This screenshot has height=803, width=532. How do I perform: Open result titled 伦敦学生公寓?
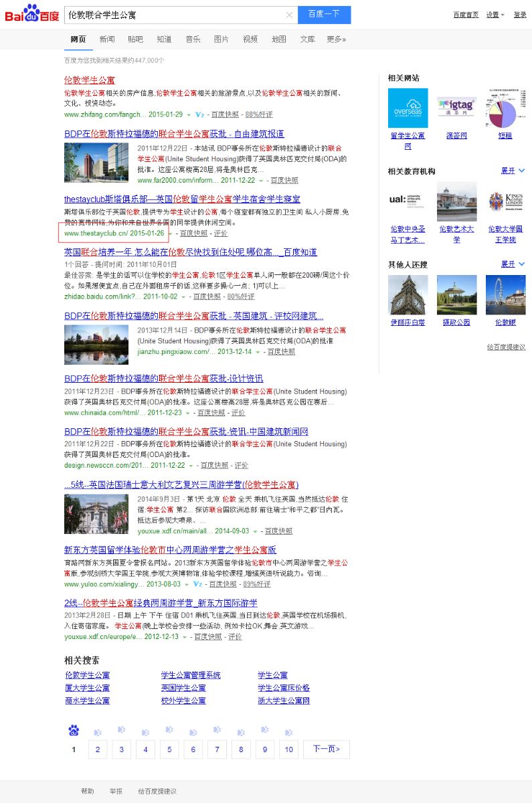89,80
